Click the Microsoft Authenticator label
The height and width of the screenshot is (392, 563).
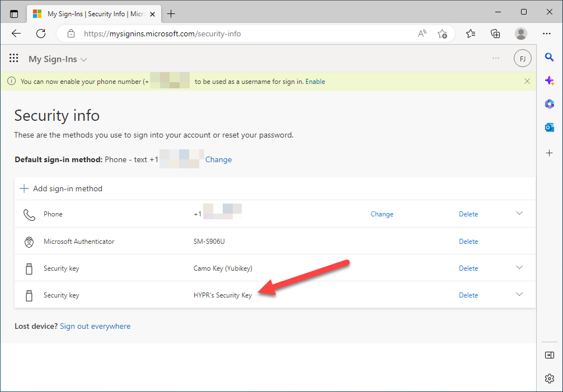pos(79,242)
